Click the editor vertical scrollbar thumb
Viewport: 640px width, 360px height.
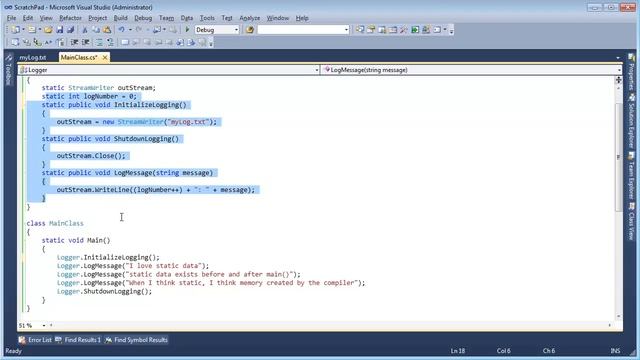[x=619, y=157]
